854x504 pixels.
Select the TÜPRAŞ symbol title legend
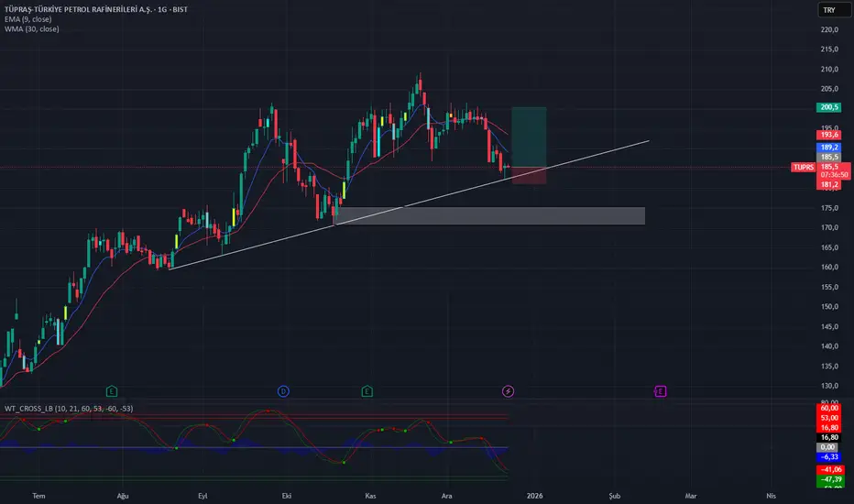tap(96, 9)
